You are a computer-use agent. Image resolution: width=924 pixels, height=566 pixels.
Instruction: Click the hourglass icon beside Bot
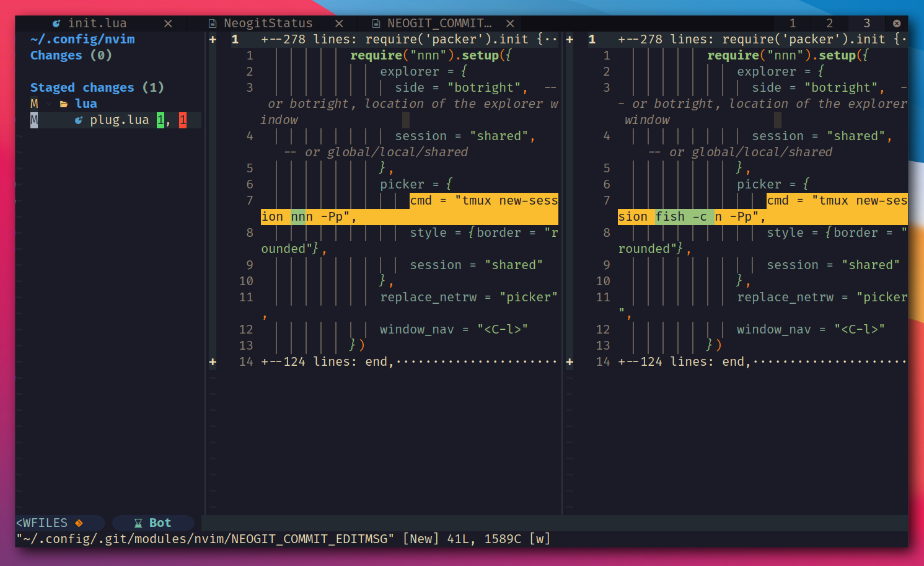tap(138, 523)
